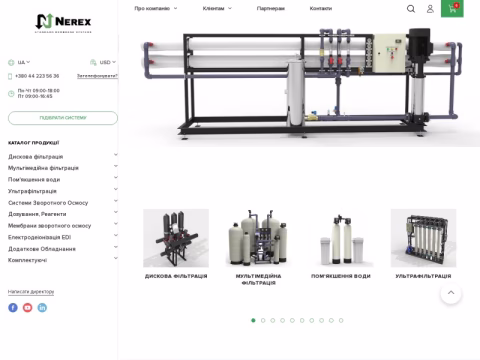The width and height of the screenshot is (480, 360).
Task: Open the green shopping cart
Action: (452, 8)
